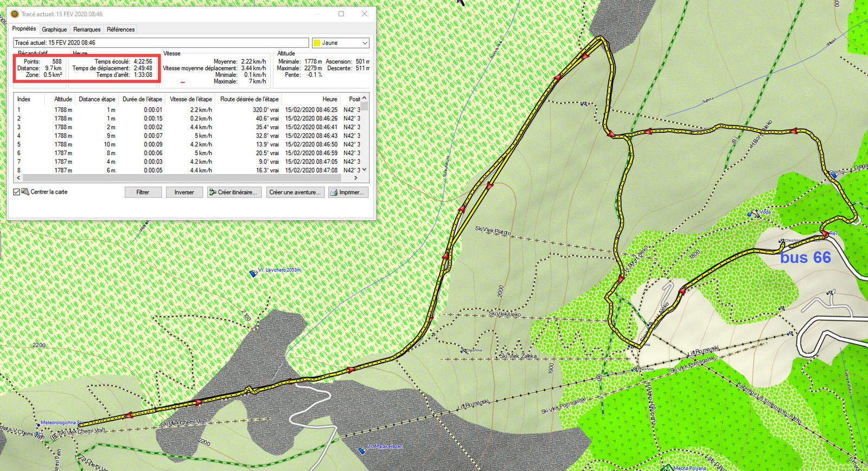Sort by the Altitude column header
The width and height of the screenshot is (868, 471).
pos(63,99)
